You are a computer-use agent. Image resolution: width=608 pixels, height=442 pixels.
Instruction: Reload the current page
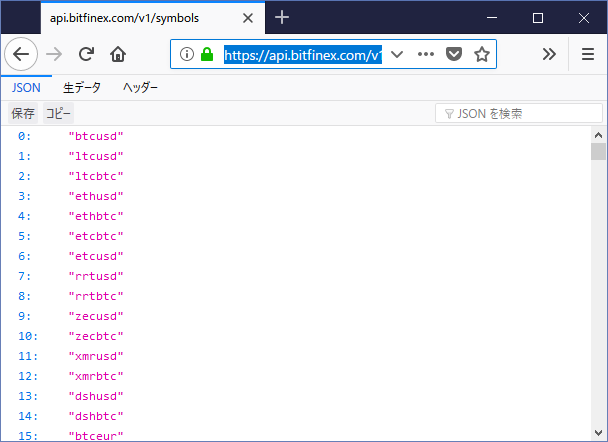pyautogui.click(x=86, y=54)
